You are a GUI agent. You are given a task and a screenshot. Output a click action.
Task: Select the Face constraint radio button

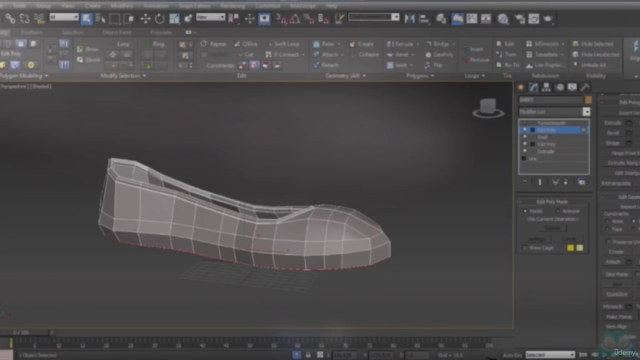click(x=608, y=229)
